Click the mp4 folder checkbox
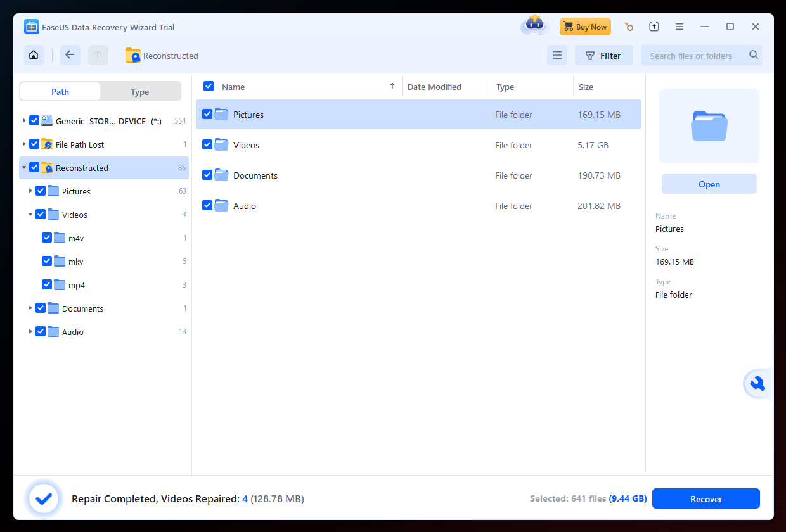Image resolution: width=786 pixels, height=532 pixels. (x=47, y=284)
